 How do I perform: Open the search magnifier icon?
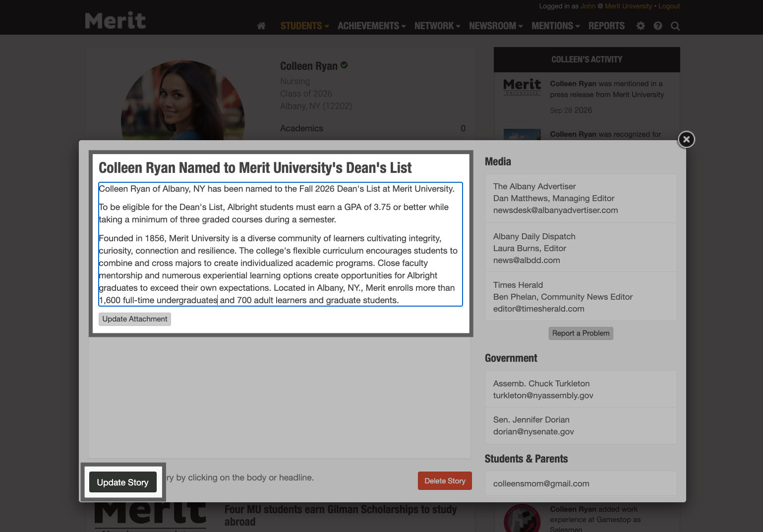click(x=675, y=26)
